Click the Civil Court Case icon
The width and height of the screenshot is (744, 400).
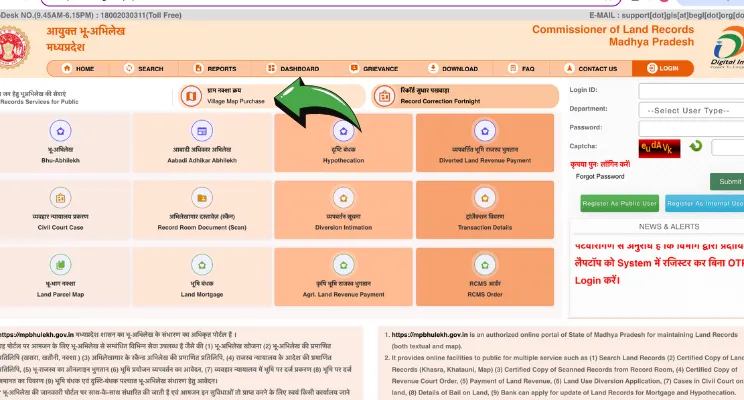(x=62, y=198)
